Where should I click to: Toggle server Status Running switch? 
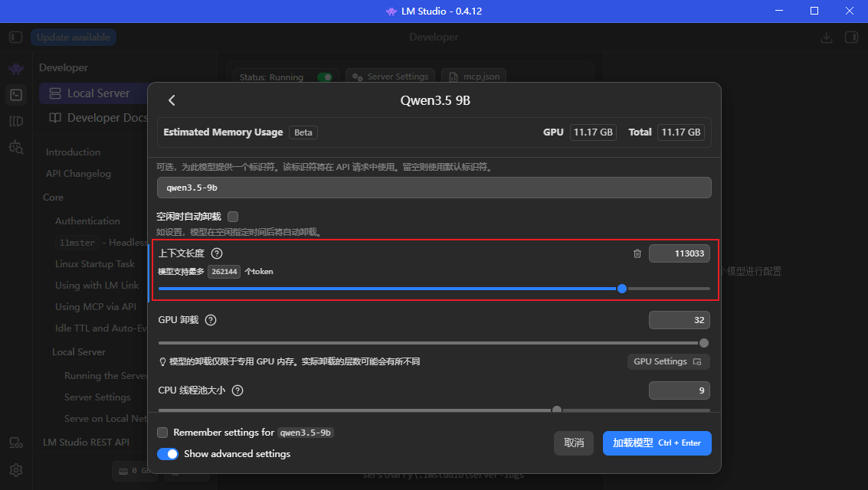pos(324,77)
